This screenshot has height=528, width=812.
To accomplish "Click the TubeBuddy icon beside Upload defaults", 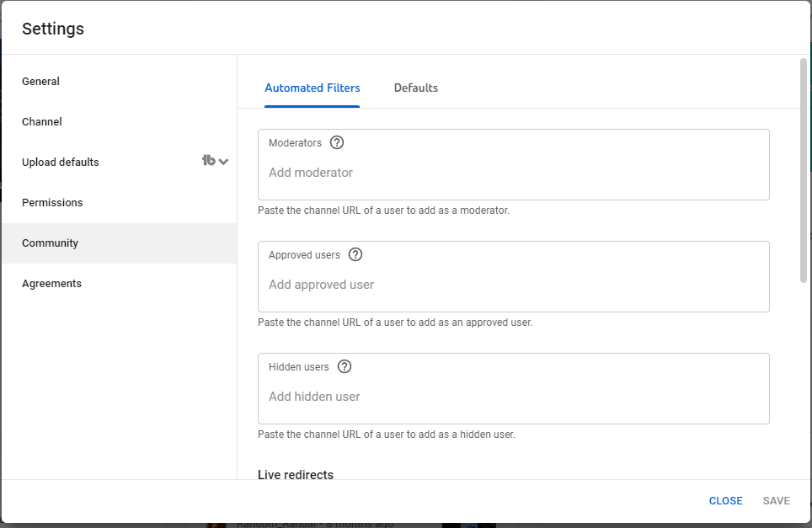I will click(209, 161).
